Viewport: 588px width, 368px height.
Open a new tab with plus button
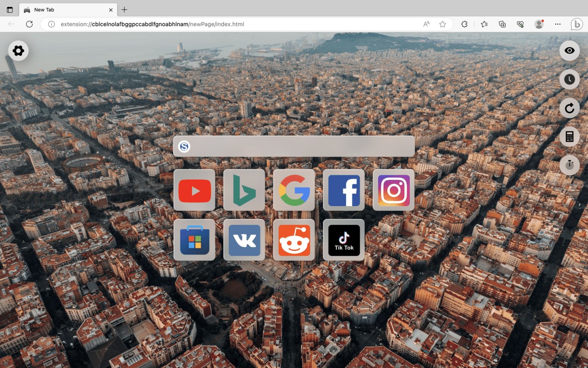124,10
